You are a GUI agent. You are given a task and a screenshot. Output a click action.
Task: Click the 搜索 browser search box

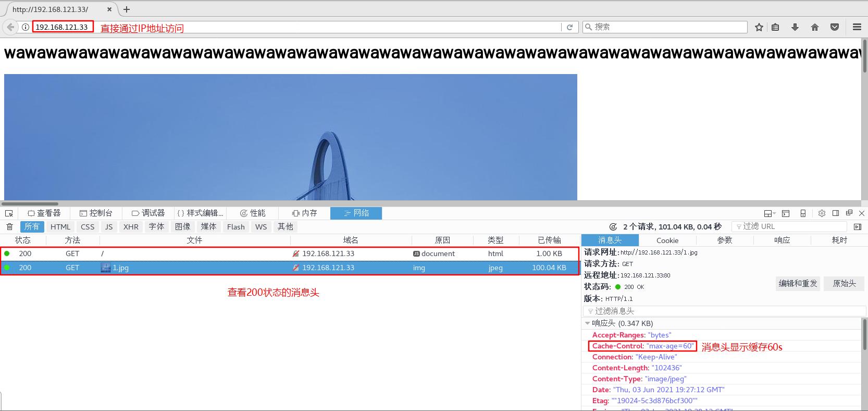665,27
